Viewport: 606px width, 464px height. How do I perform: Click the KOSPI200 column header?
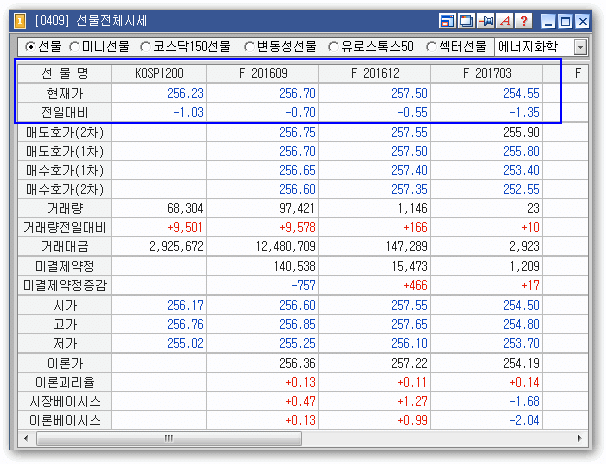(159, 73)
